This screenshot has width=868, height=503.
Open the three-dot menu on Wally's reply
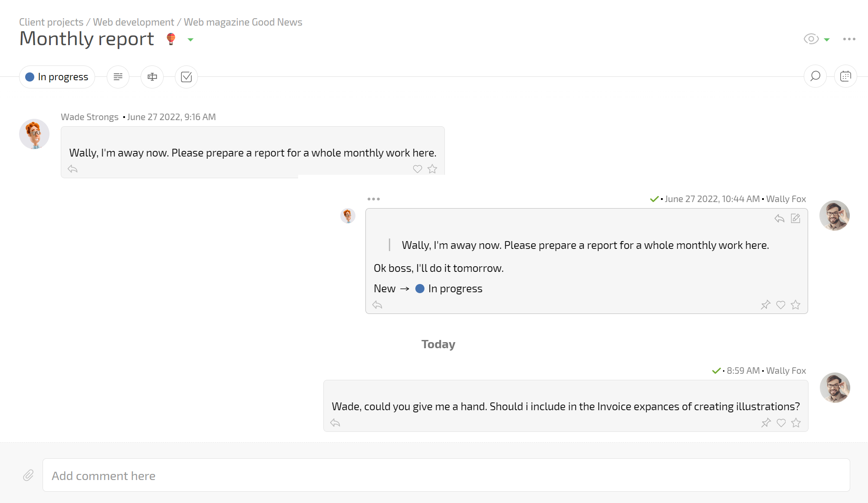click(x=374, y=199)
